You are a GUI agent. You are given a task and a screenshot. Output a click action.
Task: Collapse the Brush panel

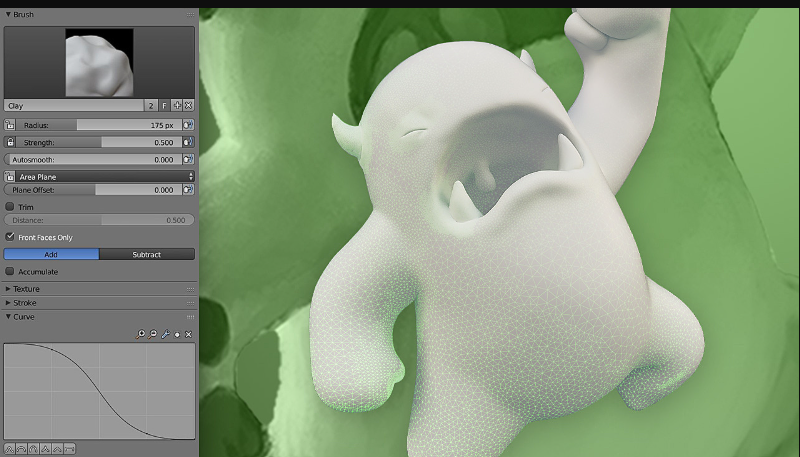click(8, 14)
